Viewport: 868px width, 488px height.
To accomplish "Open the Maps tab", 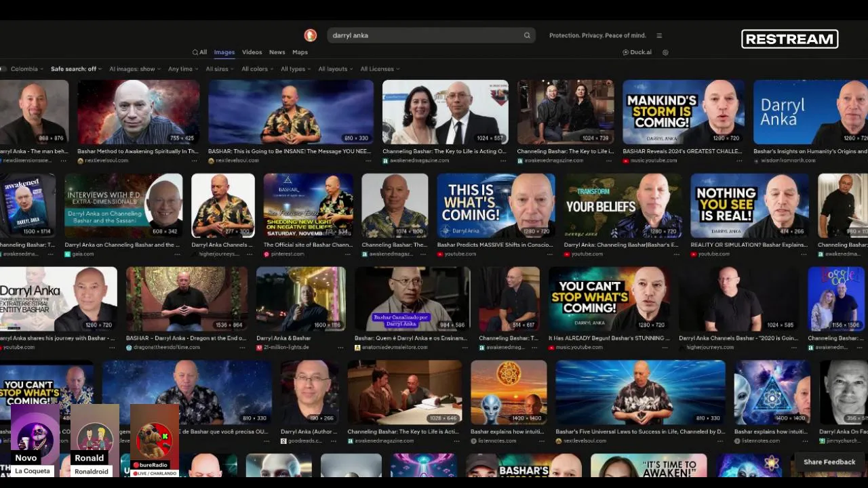I will click(300, 52).
